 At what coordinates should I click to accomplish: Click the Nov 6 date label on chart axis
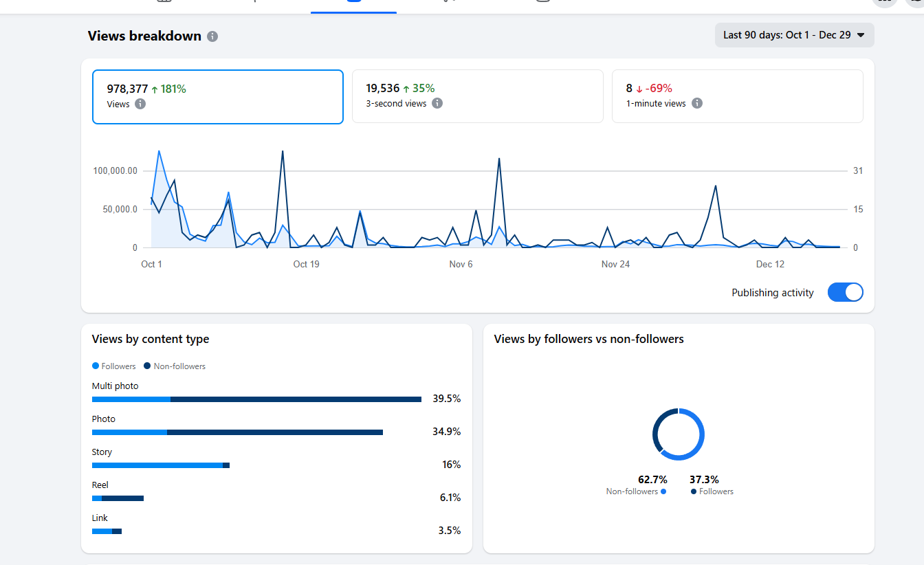click(x=461, y=264)
